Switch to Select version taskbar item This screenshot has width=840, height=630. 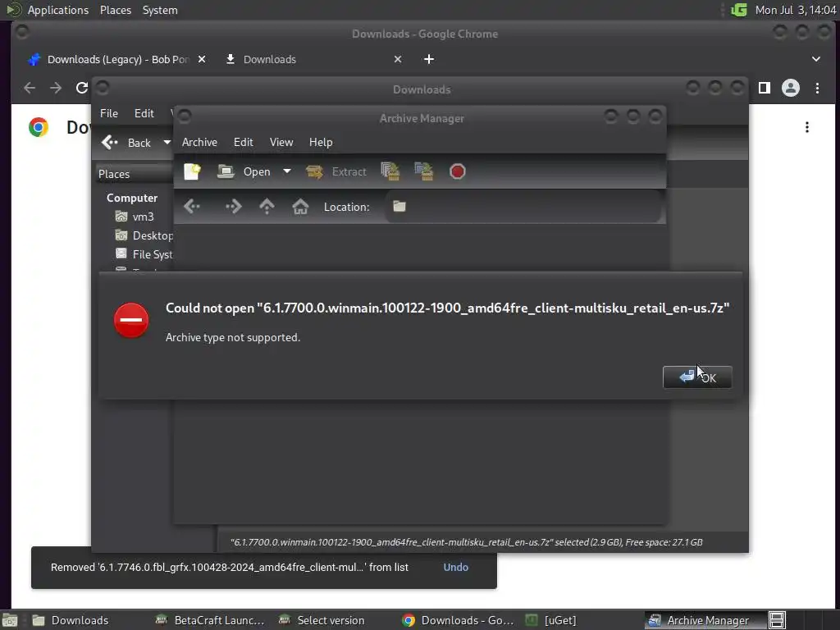(x=322, y=620)
